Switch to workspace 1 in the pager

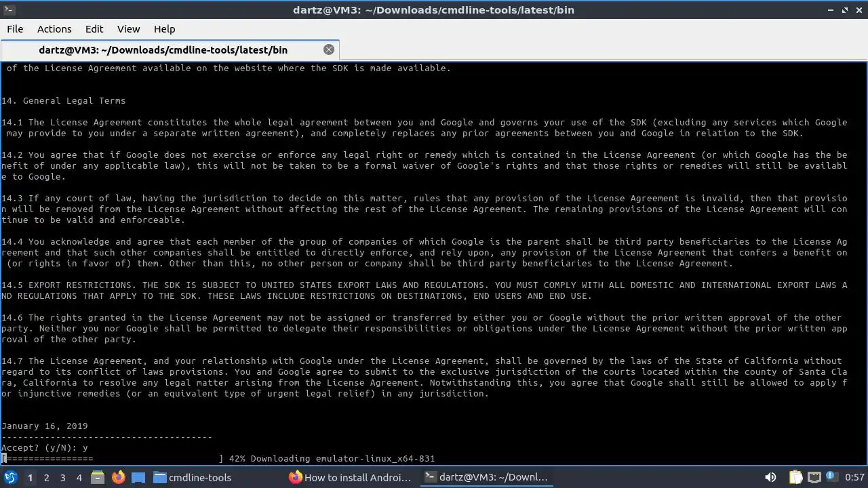30,477
